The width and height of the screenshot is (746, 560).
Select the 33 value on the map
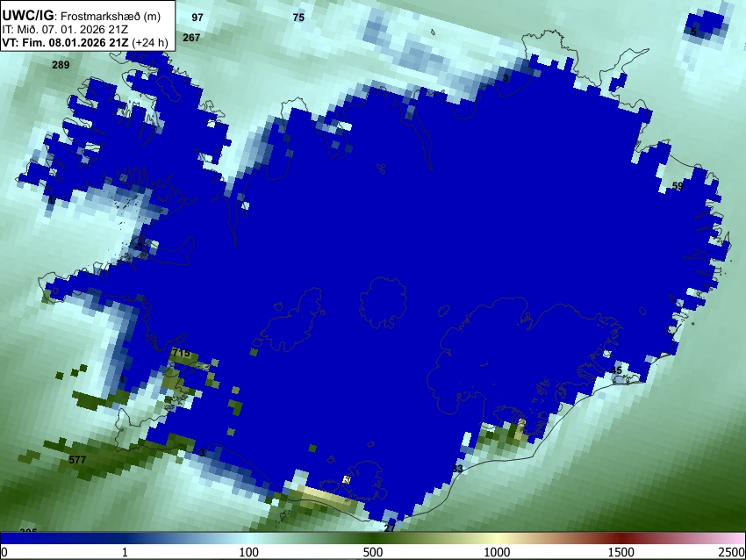tap(457, 469)
